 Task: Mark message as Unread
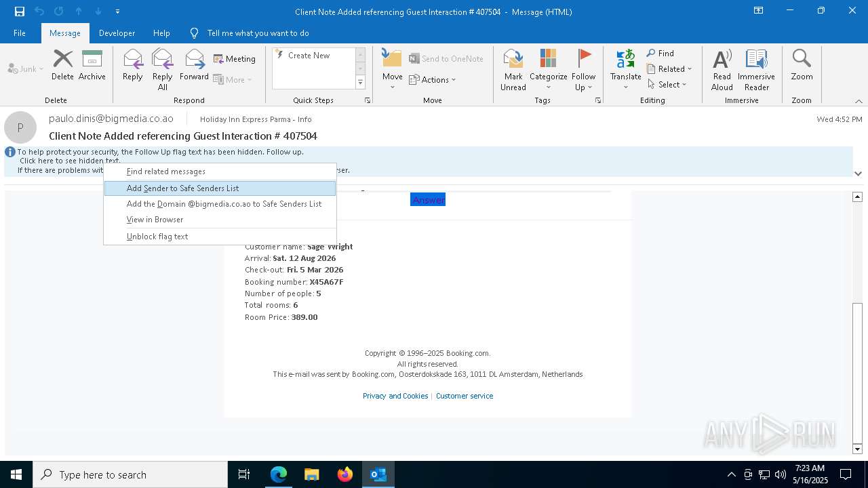[x=513, y=70]
